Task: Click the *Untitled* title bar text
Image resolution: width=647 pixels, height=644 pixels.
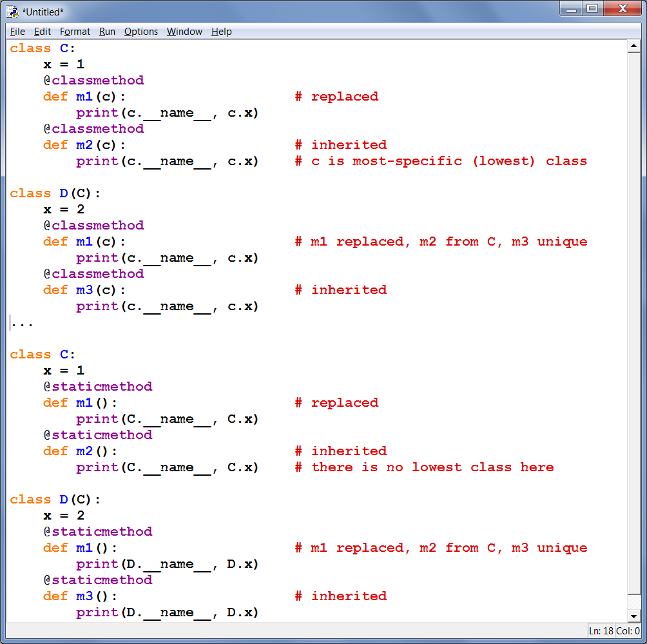Action: (x=43, y=12)
